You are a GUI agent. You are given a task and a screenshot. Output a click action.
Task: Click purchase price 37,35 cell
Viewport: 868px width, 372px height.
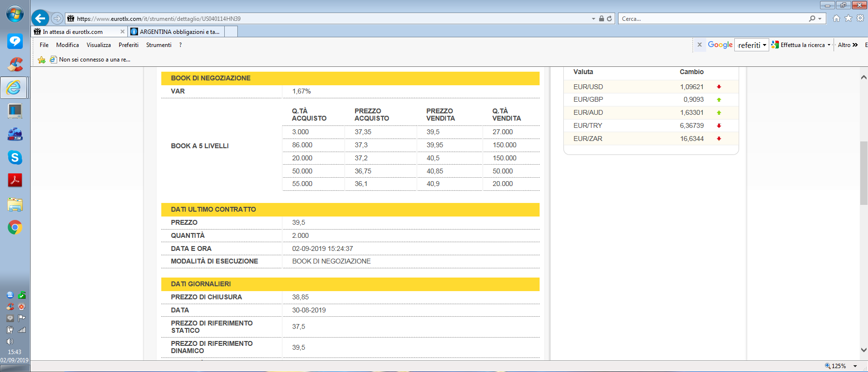point(363,132)
